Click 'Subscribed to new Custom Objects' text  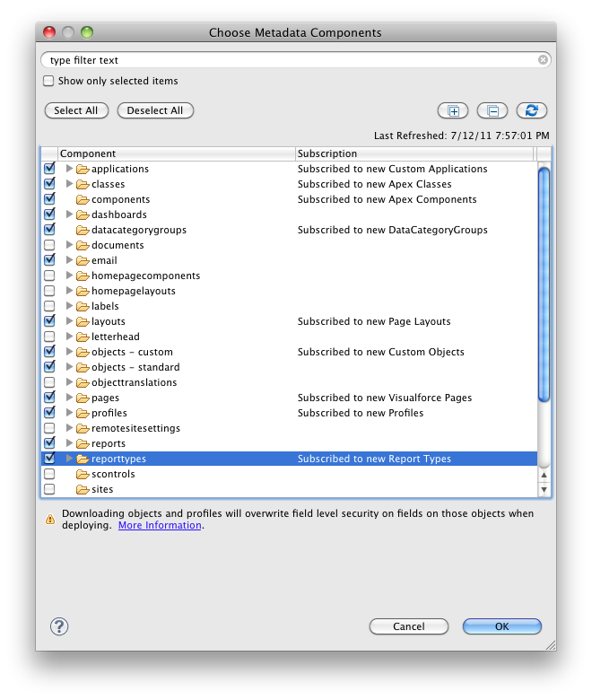click(381, 352)
